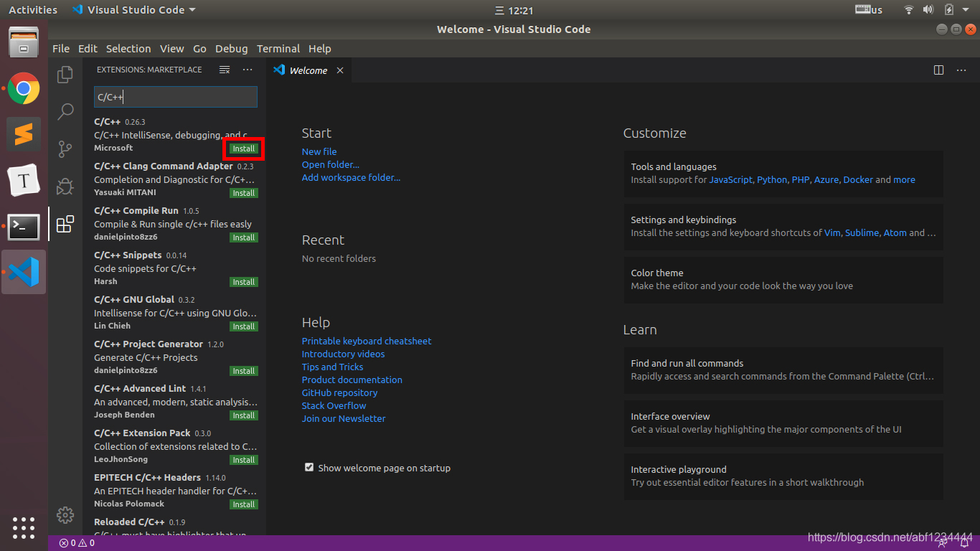The width and height of the screenshot is (980, 551).
Task: Open the 'GitHub repository' link
Action: (339, 392)
